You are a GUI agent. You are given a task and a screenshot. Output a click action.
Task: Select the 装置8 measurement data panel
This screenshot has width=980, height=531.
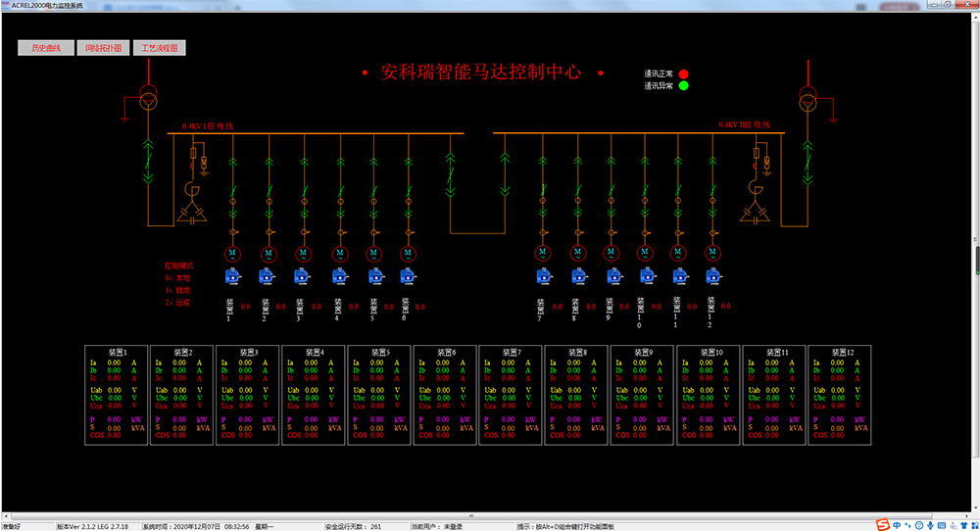pos(576,394)
